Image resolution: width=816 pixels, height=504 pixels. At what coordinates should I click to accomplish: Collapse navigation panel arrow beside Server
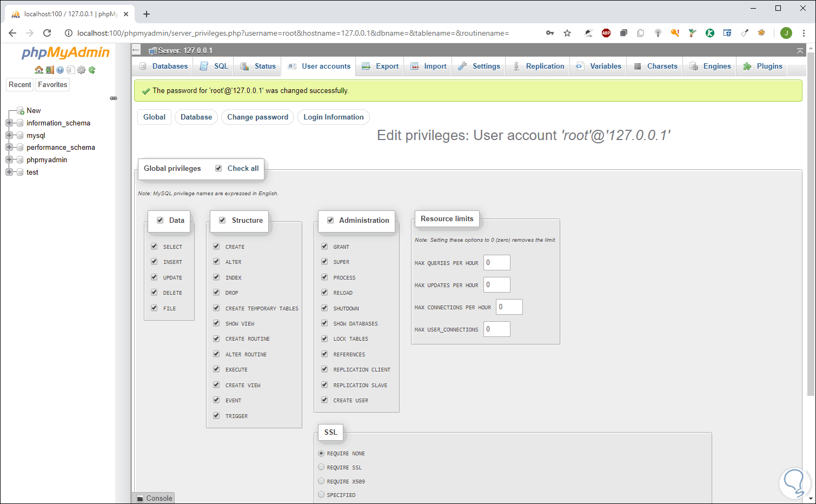tap(136, 50)
